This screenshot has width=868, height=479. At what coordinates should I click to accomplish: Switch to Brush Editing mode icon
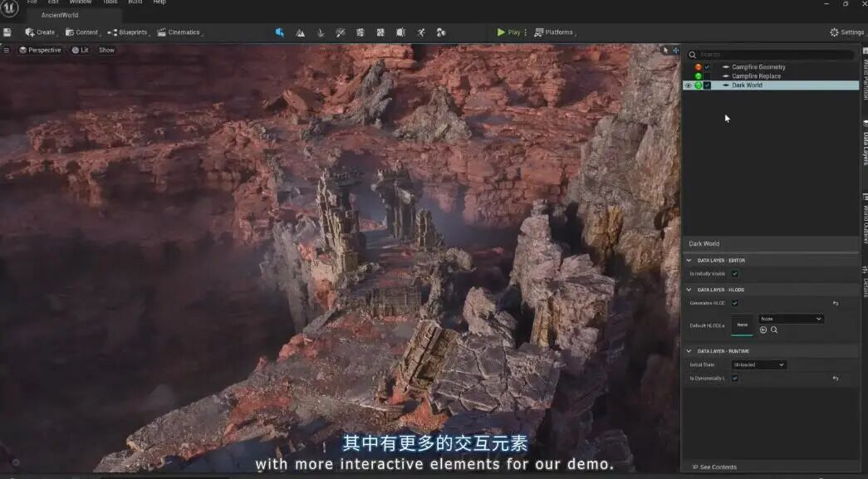pos(401,32)
